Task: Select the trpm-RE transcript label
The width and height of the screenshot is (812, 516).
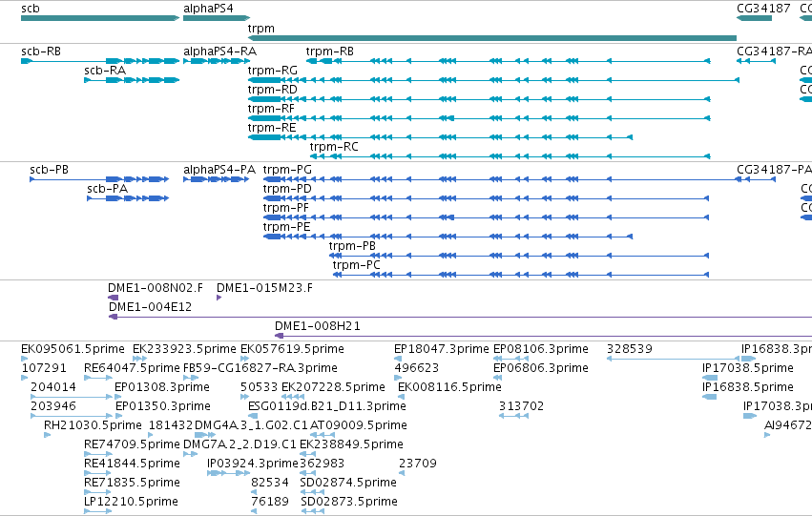Action: pyautogui.click(x=272, y=128)
